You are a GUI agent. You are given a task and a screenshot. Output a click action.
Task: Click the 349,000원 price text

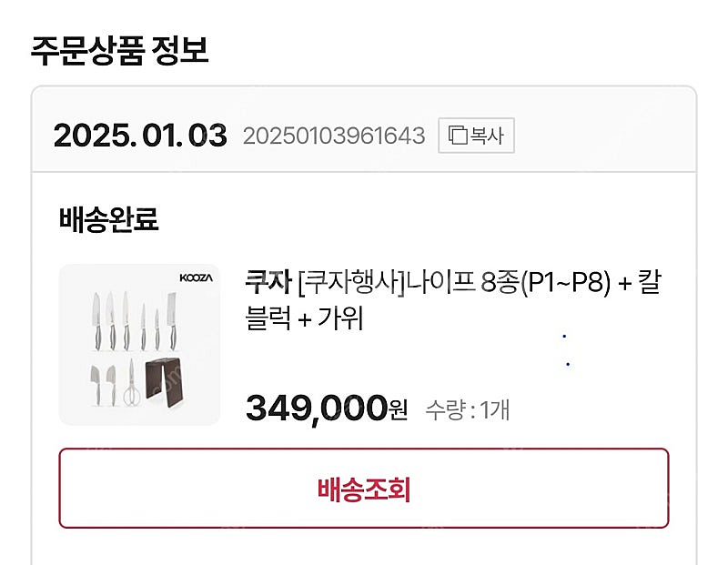pyautogui.click(x=327, y=409)
